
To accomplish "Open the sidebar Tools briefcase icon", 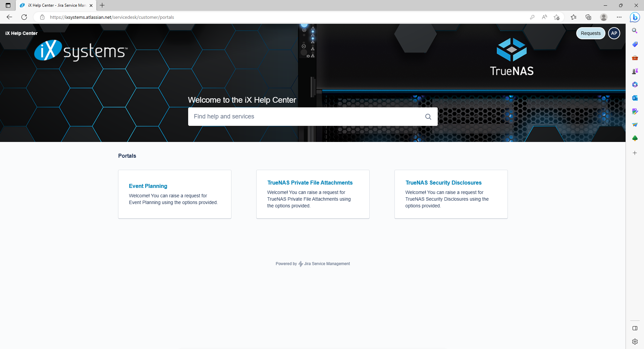I will [x=635, y=58].
